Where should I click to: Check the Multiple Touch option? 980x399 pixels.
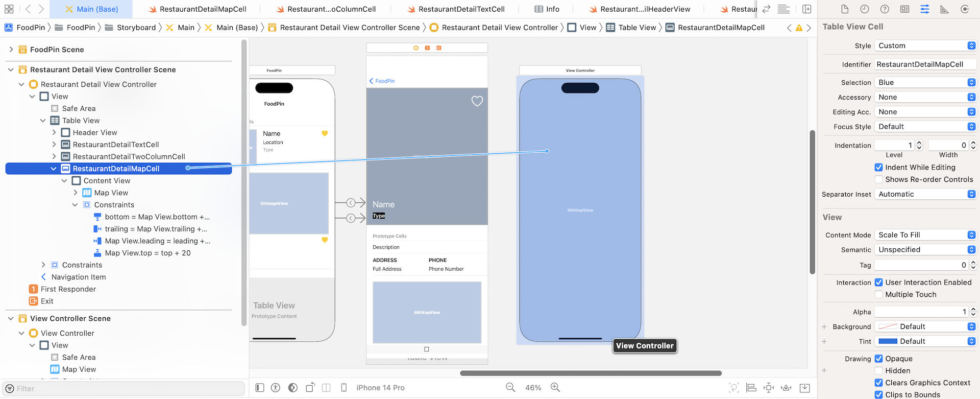coord(878,294)
